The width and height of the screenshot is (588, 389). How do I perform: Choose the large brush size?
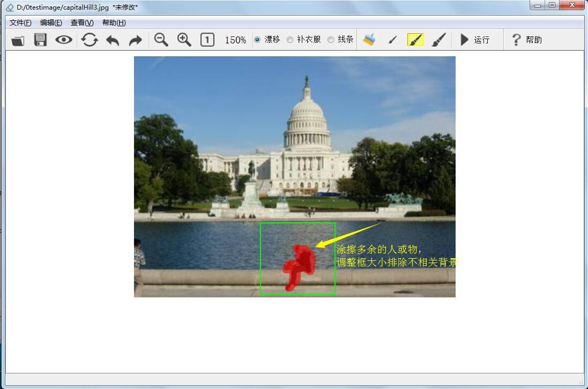point(439,40)
